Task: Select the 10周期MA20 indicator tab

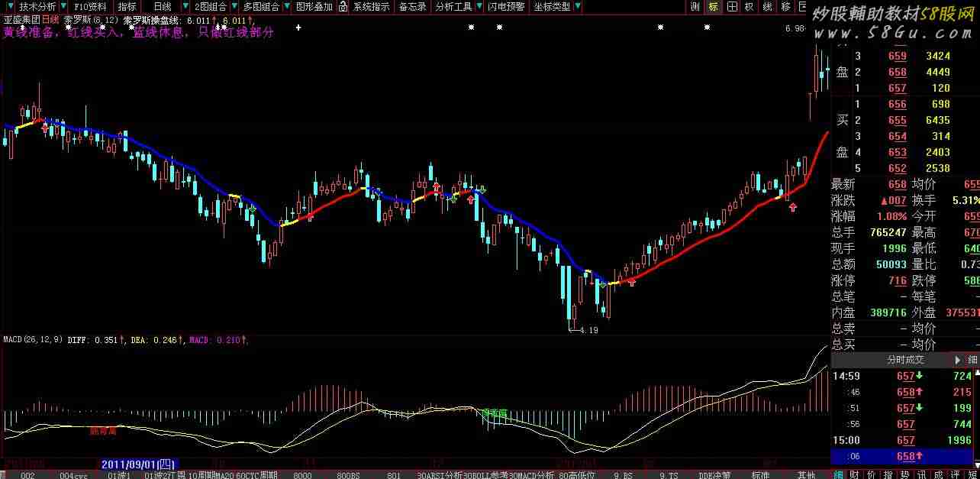Action: (210, 474)
